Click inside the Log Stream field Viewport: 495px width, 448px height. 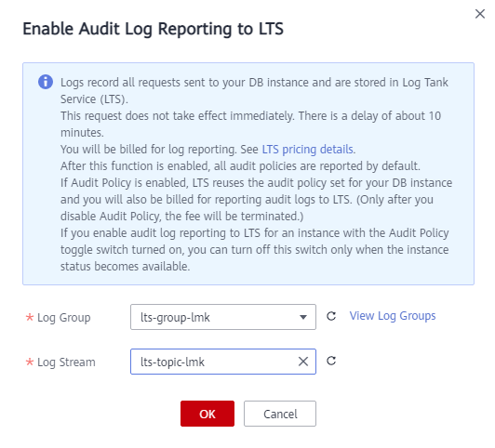pyautogui.click(x=223, y=362)
